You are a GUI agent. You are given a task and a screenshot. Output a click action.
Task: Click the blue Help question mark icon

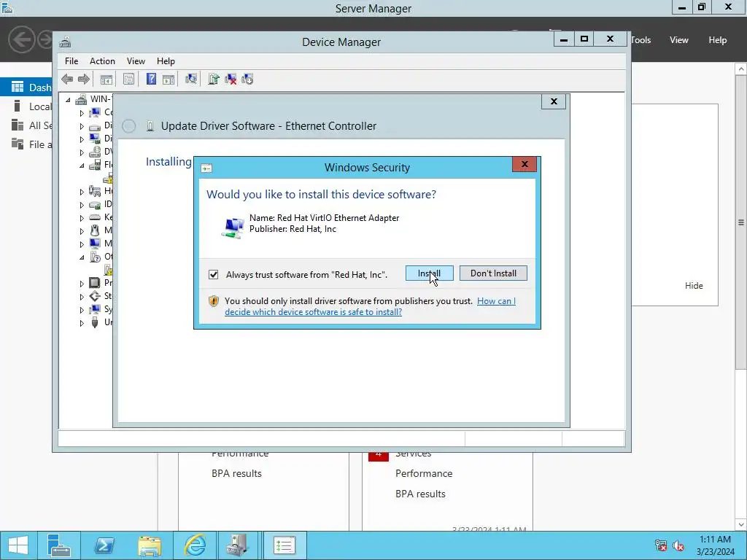(151, 79)
